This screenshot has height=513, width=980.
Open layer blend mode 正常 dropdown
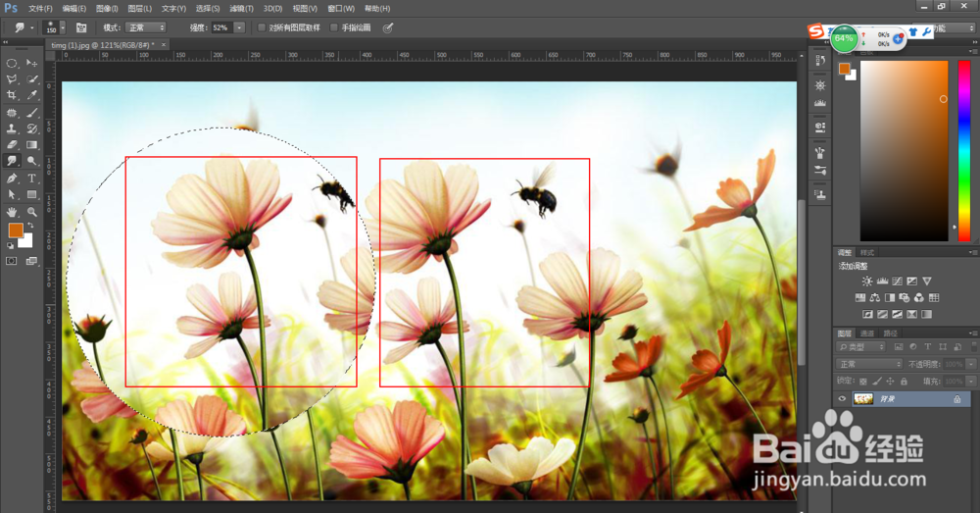[x=869, y=364]
